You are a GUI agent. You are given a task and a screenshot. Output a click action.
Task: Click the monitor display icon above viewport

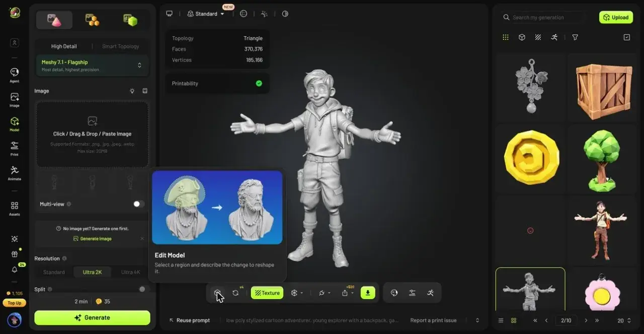(170, 14)
